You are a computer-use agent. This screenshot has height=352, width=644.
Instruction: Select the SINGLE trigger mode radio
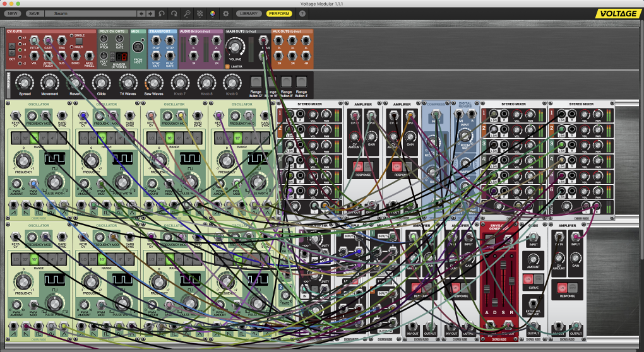click(x=71, y=36)
